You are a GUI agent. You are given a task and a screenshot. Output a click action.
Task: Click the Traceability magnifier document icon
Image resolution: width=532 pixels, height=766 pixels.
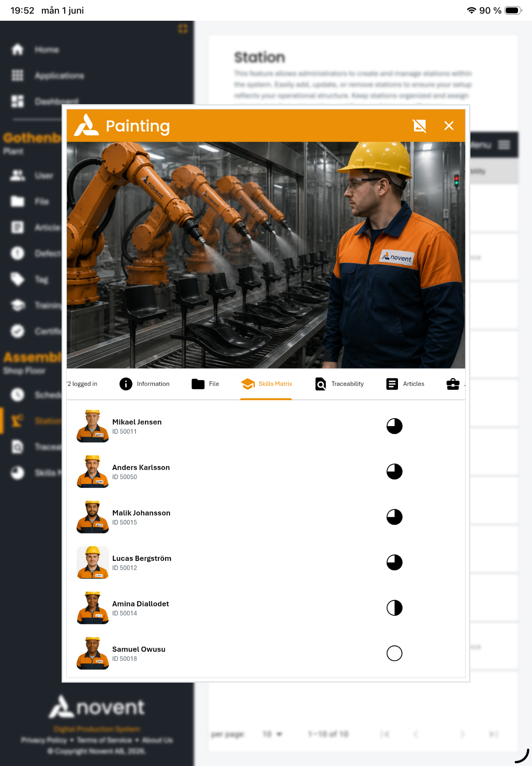pyautogui.click(x=321, y=384)
